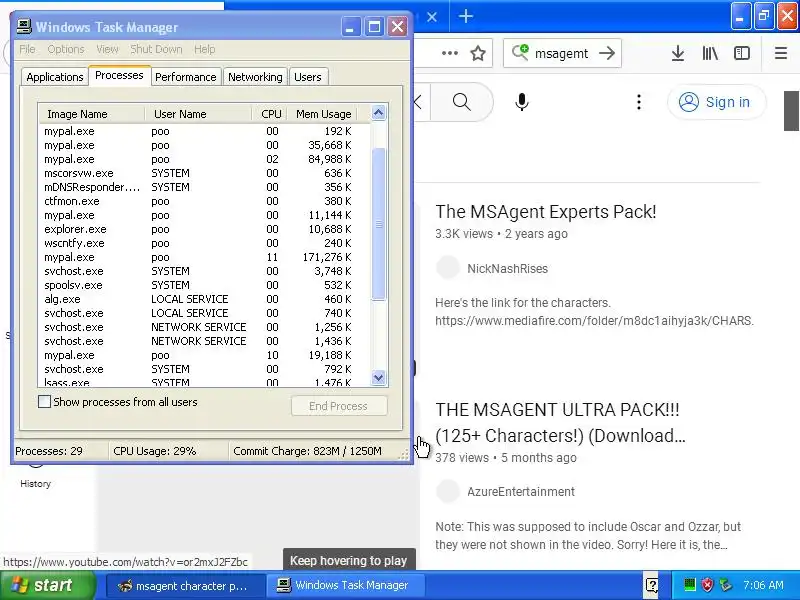Toggle Show processes from all users checkbox

coord(44,402)
